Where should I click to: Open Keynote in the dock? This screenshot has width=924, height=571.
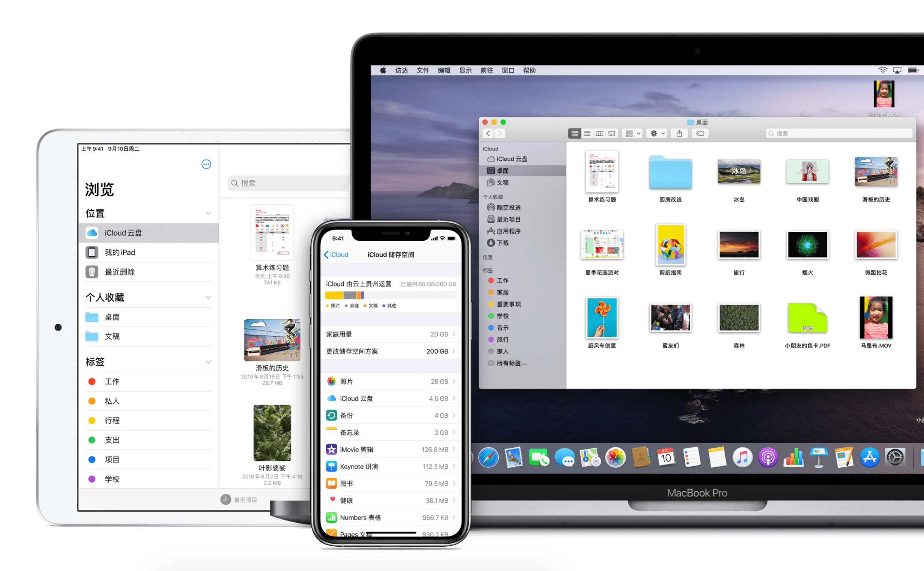pos(819,458)
